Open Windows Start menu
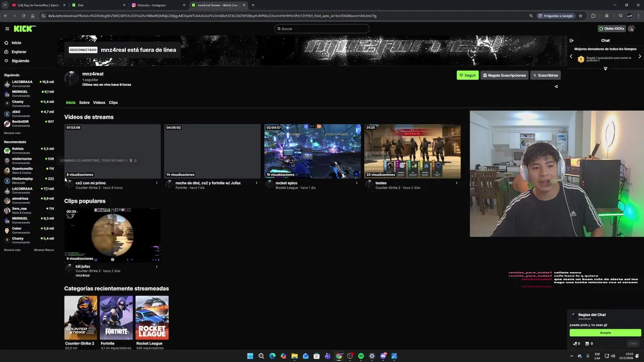 click(x=250, y=356)
